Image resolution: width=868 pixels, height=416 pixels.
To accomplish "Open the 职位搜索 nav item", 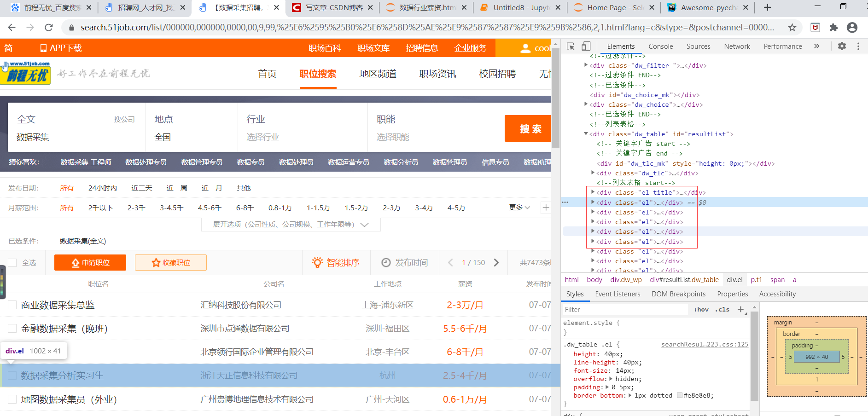I will coord(318,74).
